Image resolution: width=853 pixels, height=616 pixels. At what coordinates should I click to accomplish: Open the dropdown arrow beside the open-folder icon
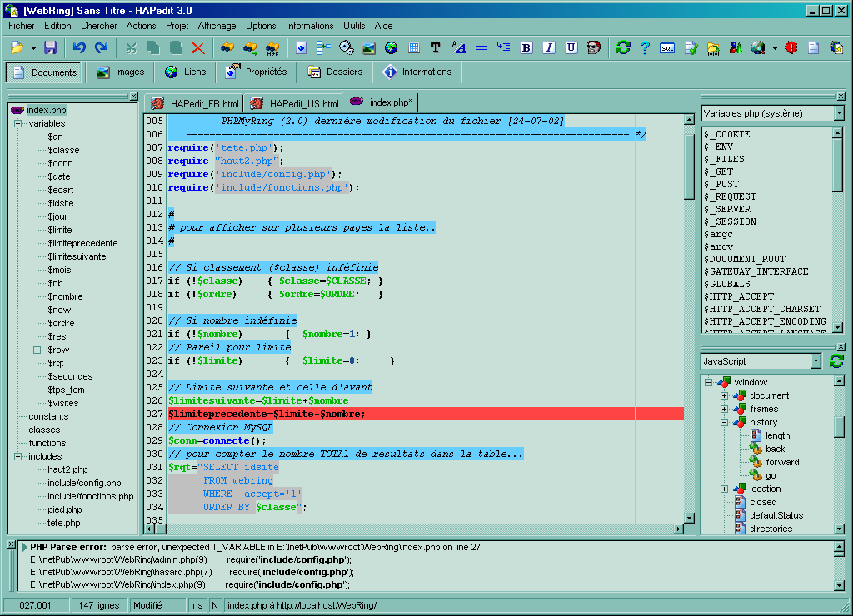click(x=33, y=48)
